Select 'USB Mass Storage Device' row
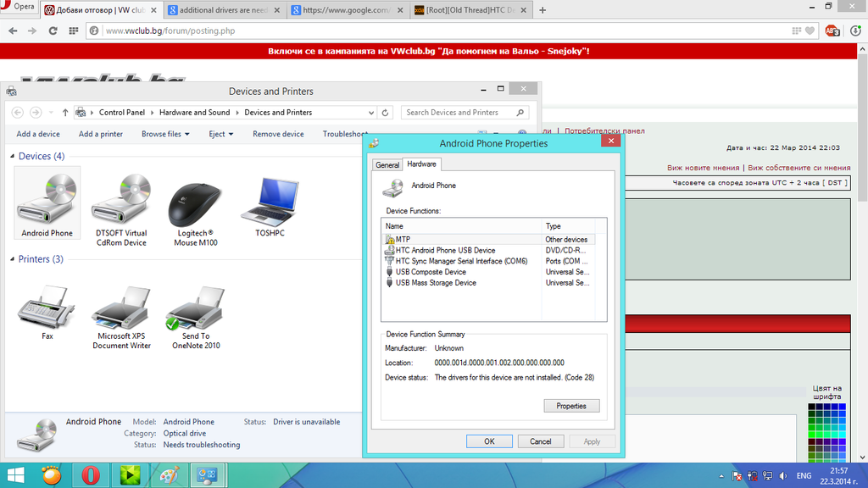This screenshot has height=488, width=868. (x=489, y=283)
